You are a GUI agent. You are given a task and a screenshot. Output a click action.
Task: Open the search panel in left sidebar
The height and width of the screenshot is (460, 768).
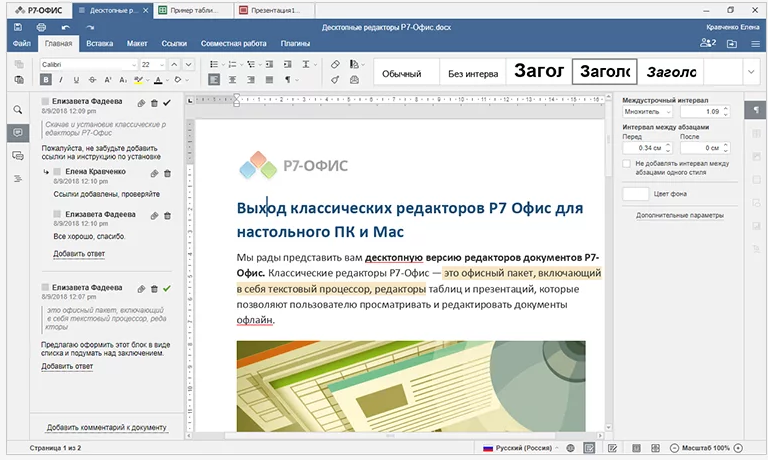(x=17, y=110)
